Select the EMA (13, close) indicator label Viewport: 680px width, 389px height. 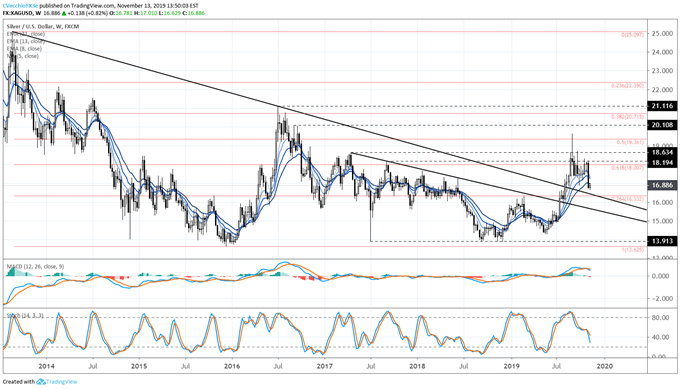(x=26, y=41)
